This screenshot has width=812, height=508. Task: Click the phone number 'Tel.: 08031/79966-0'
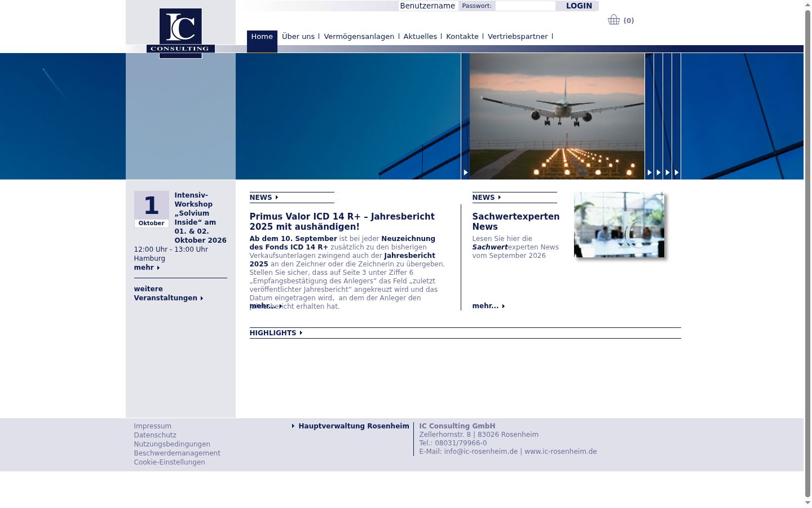point(453,443)
